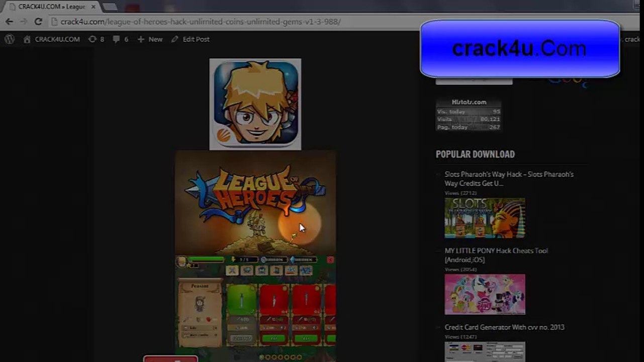Viewport: 644px width, 362px height.
Task: Click My Little Pony thumbnail image
Action: (485, 294)
